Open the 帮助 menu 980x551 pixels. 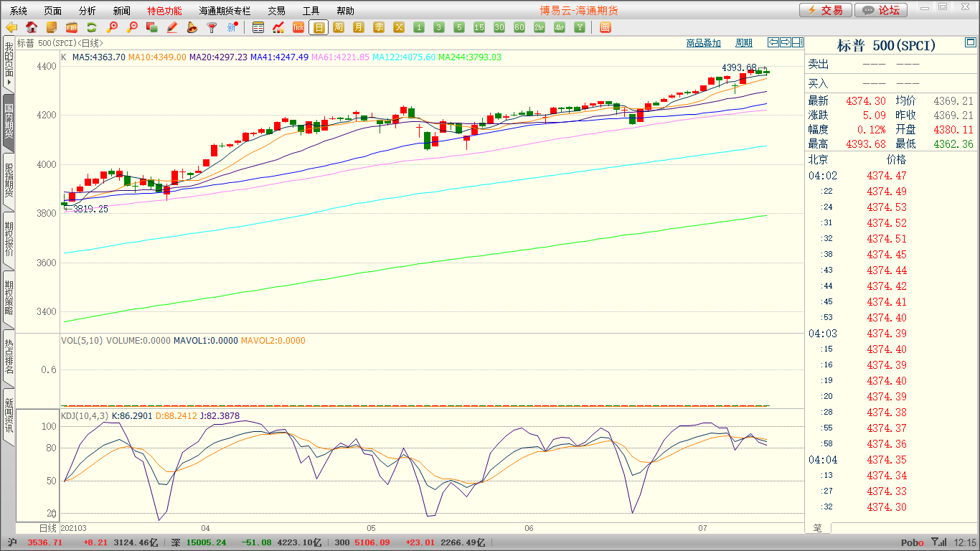[x=345, y=11]
